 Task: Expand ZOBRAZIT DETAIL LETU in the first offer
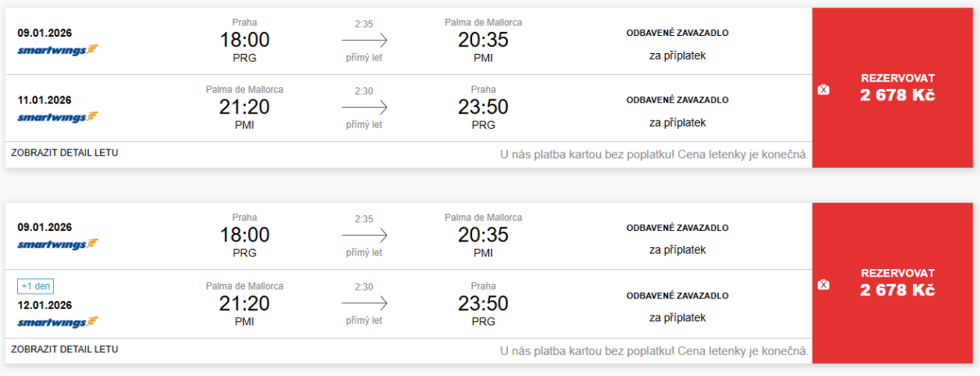coord(65,153)
